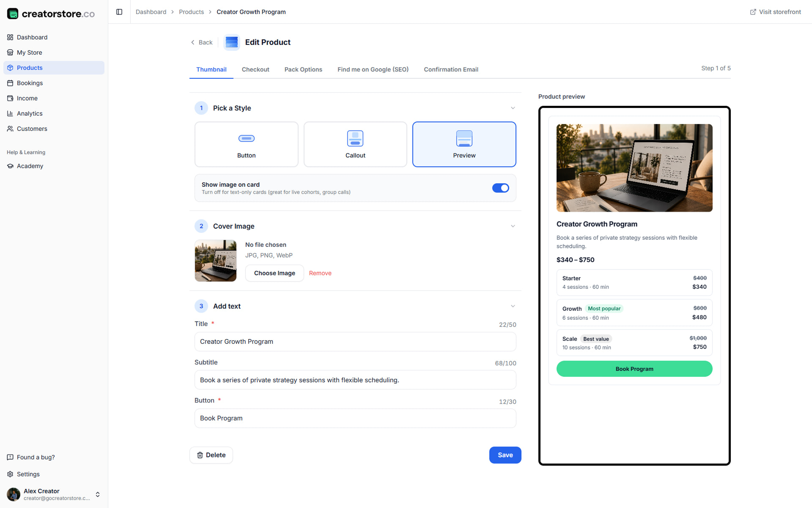Select the Button card style
Viewport: 812px width, 508px height.
click(x=247, y=144)
